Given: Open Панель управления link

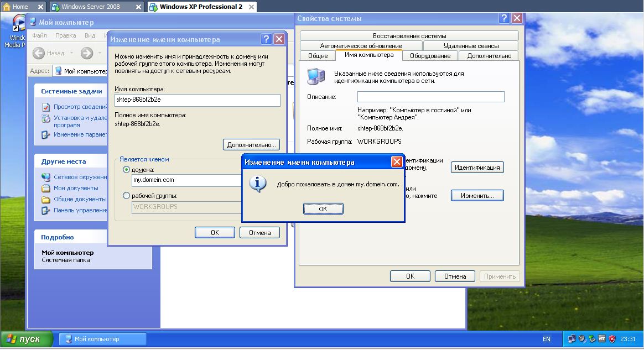Looking at the screenshot, I should (x=81, y=211).
